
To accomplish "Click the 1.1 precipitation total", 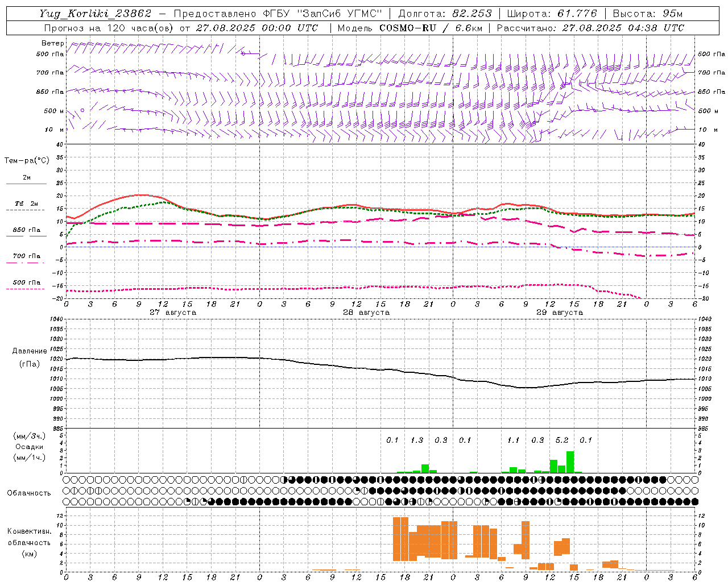I will [x=514, y=440].
